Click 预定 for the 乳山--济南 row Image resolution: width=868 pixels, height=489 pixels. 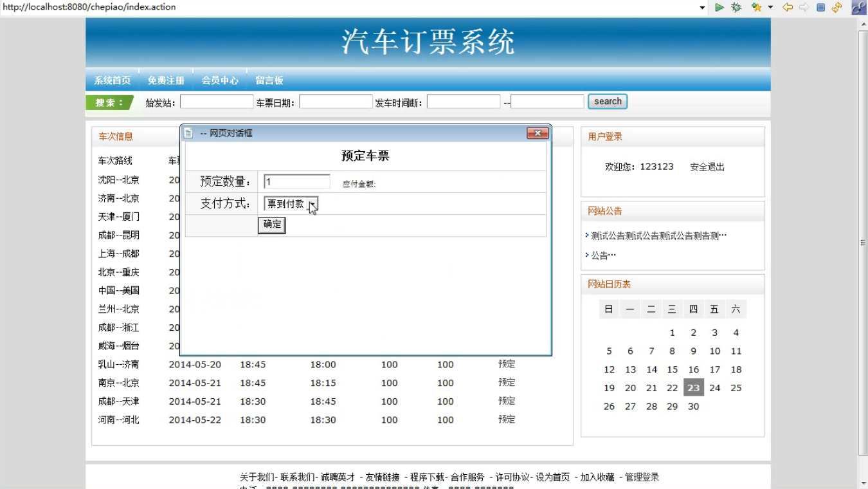click(x=507, y=364)
